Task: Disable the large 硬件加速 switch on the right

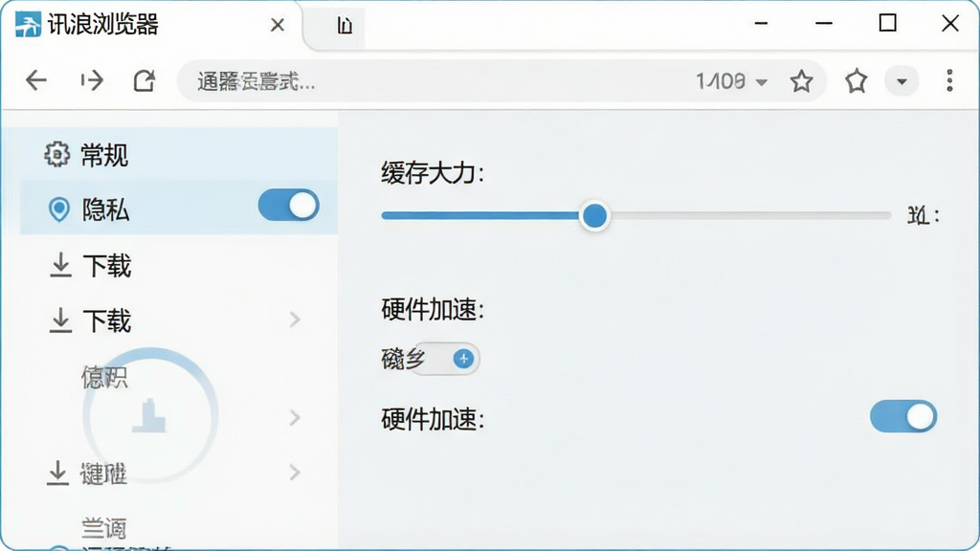Action: click(903, 417)
